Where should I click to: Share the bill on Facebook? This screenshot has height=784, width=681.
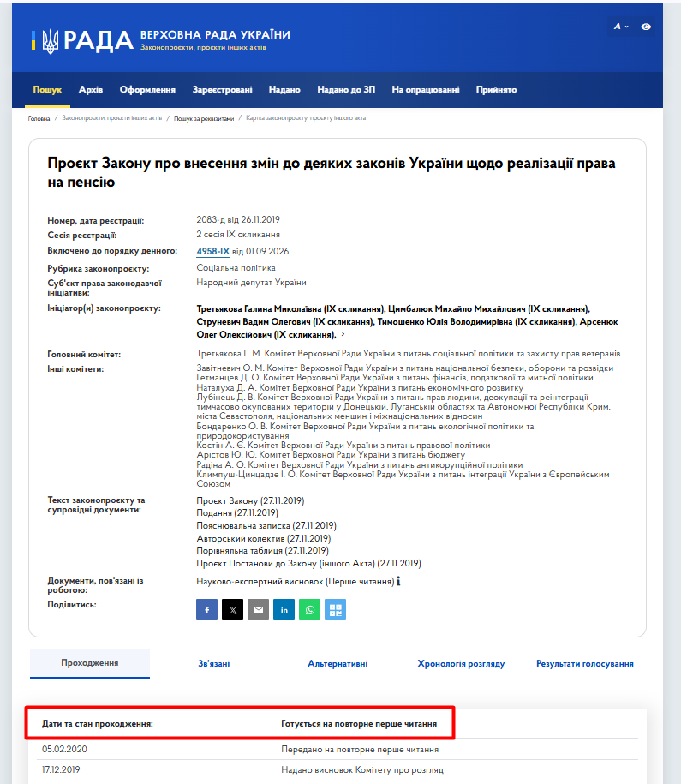(x=206, y=609)
